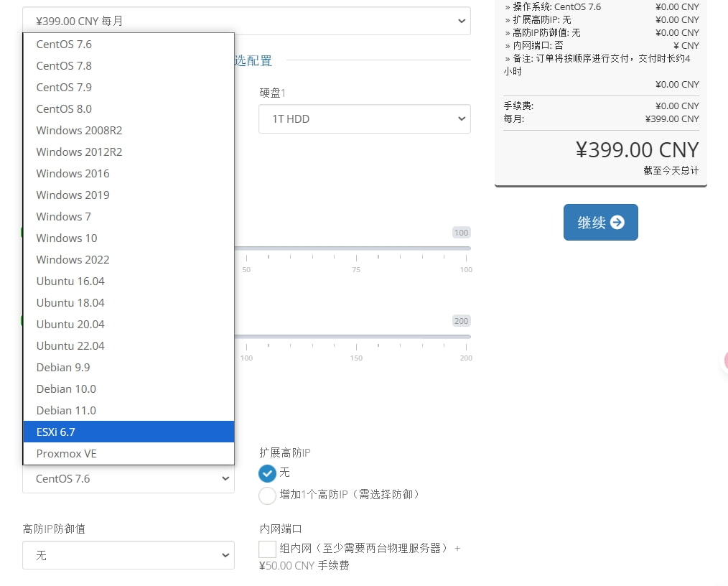Click the 截至今天总计 label

[671, 170]
